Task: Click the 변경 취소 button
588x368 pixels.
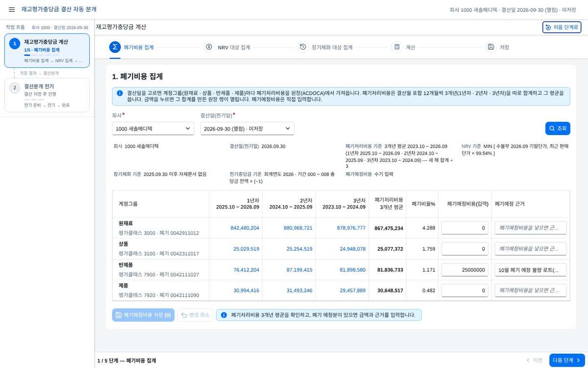Action: pyautogui.click(x=195, y=315)
